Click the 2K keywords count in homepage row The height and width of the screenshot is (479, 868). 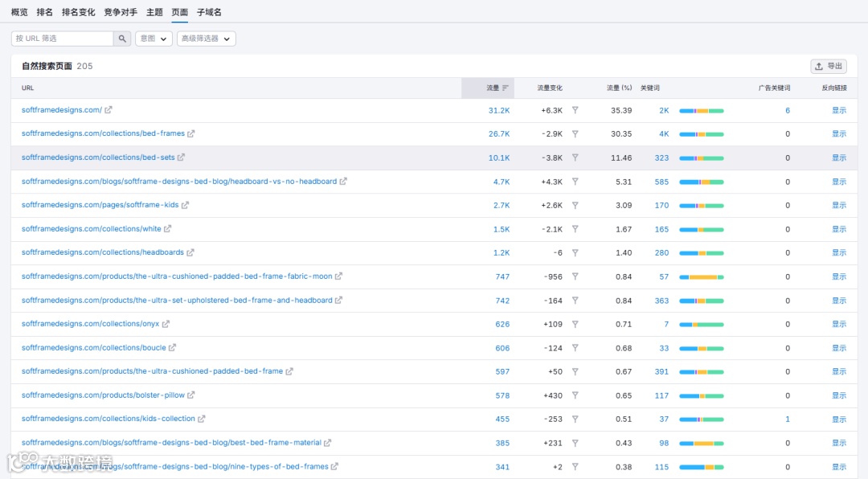pos(664,110)
